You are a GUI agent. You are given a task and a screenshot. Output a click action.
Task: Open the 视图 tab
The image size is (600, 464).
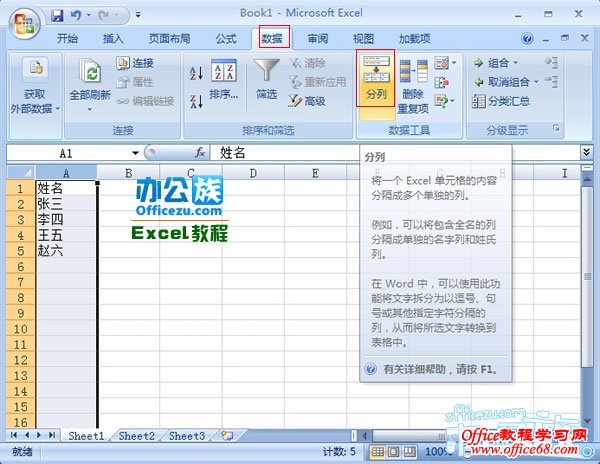pyautogui.click(x=363, y=39)
